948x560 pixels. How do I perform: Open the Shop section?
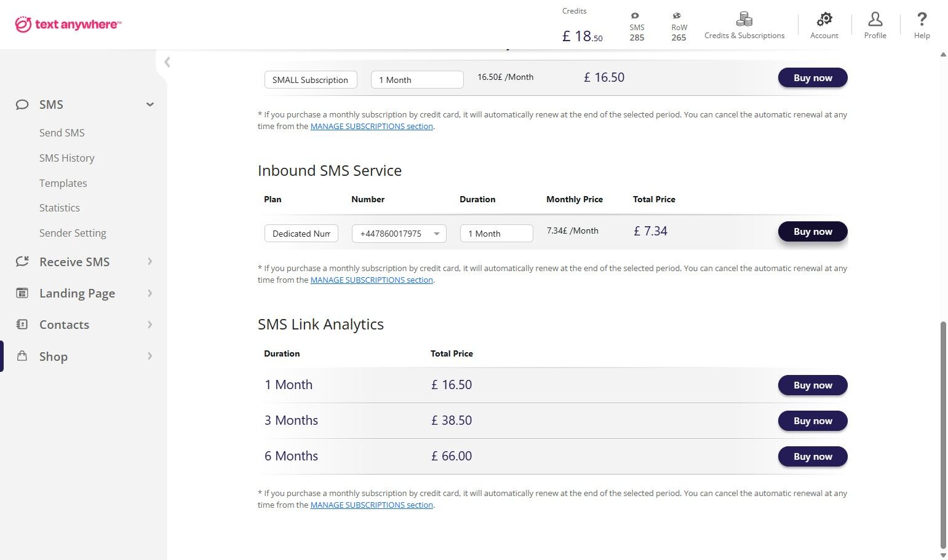coord(53,357)
